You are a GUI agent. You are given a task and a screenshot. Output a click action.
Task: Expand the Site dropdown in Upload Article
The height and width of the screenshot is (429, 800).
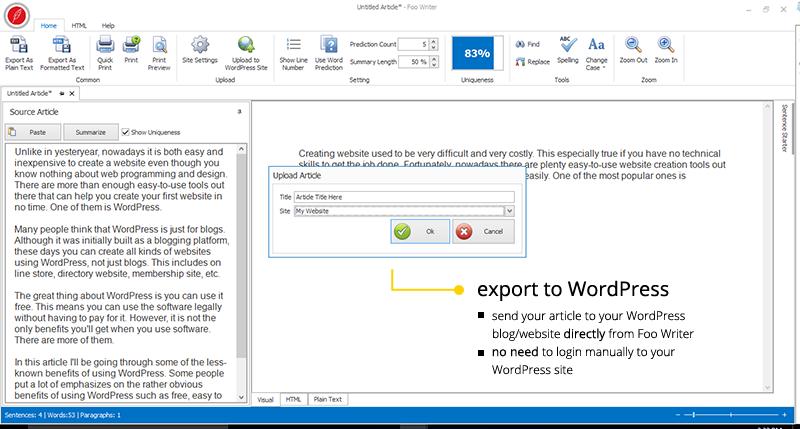coord(509,211)
